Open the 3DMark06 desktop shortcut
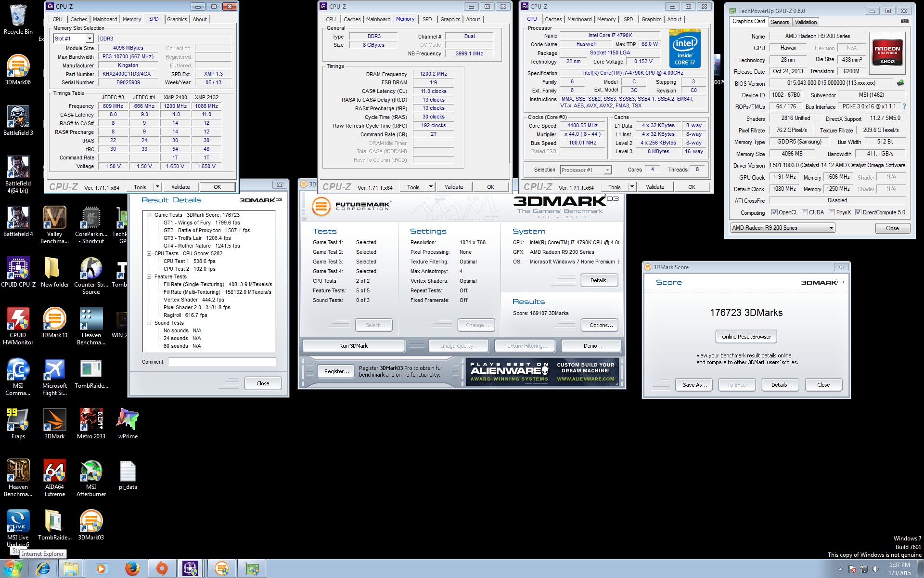The image size is (924, 578). coord(18,70)
